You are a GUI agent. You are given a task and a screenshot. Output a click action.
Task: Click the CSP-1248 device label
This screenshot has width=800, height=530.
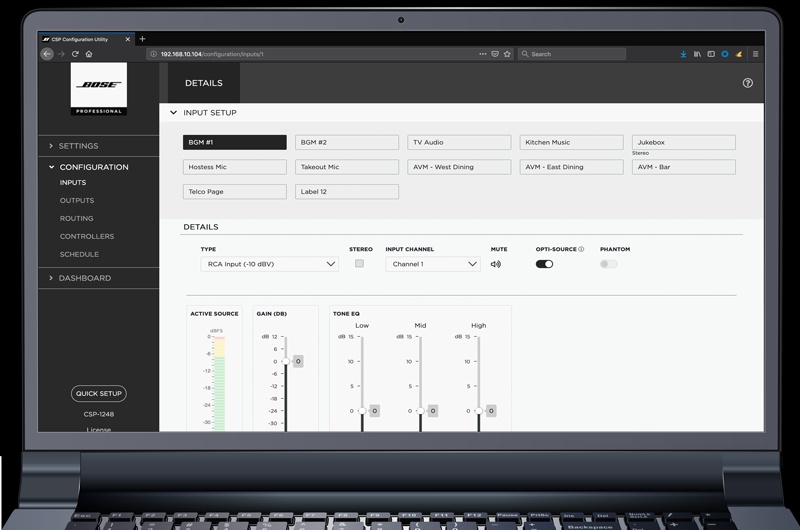click(99, 414)
